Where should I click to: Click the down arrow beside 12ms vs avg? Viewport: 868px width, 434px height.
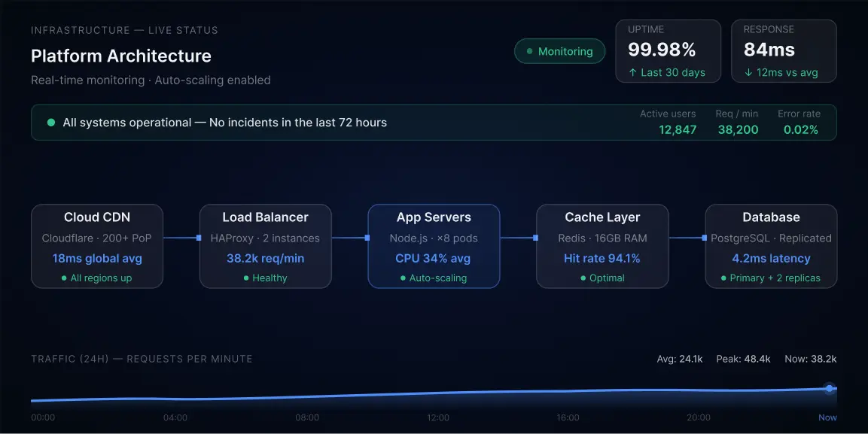(748, 72)
